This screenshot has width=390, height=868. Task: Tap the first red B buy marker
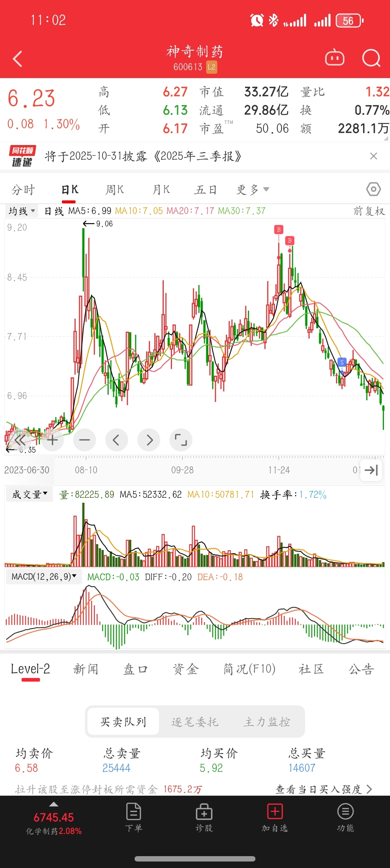click(x=279, y=230)
